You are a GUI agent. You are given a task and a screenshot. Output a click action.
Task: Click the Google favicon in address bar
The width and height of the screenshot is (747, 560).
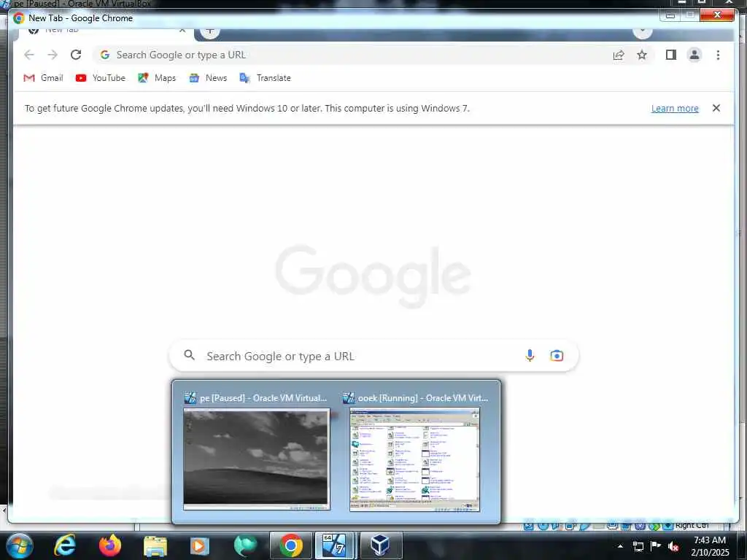[105, 55]
